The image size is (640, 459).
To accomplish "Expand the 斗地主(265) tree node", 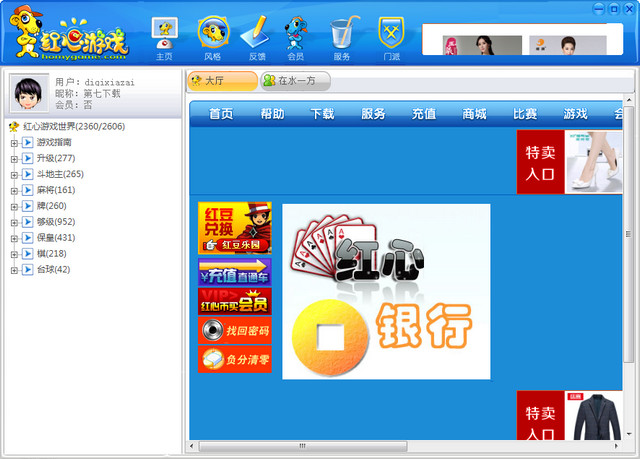I will (14, 175).
